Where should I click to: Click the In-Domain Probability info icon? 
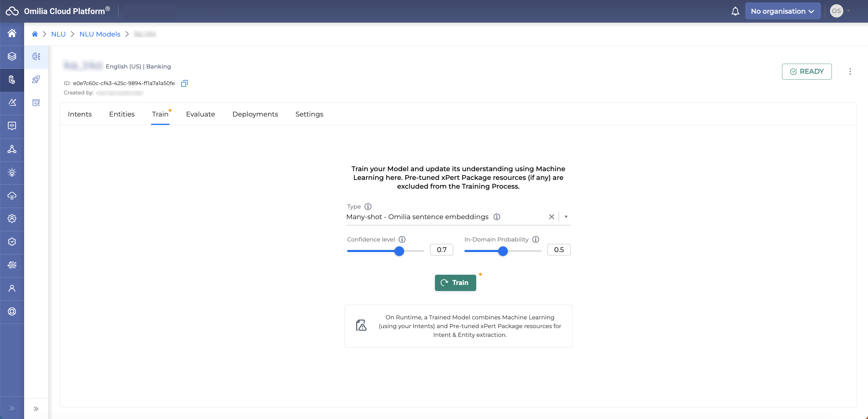point(536,239)
